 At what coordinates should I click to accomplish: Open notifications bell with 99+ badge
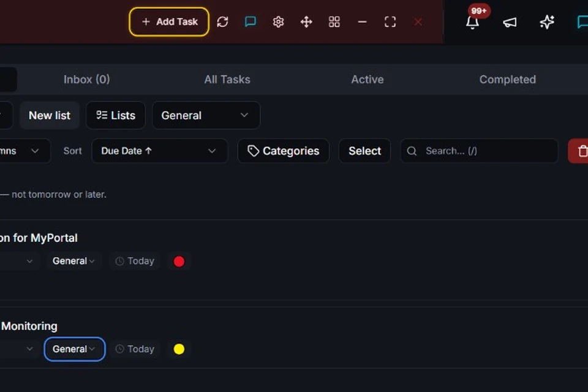[472, 22]
